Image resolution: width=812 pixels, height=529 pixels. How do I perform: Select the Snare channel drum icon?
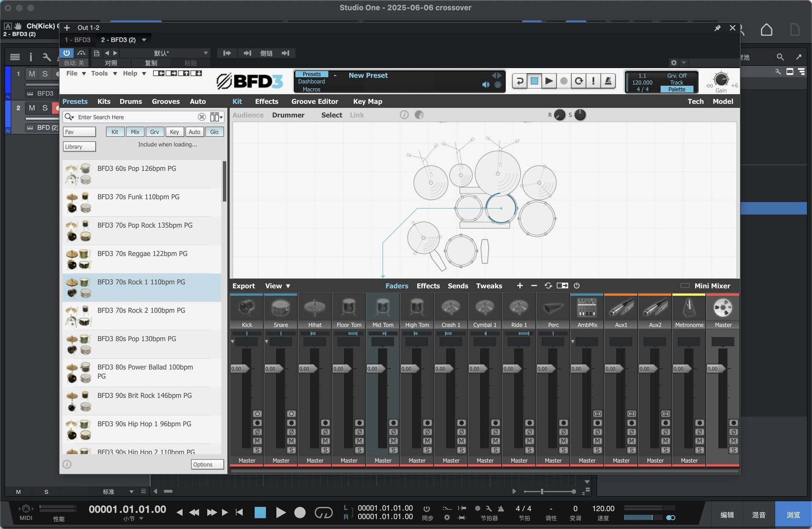point(281,308)
